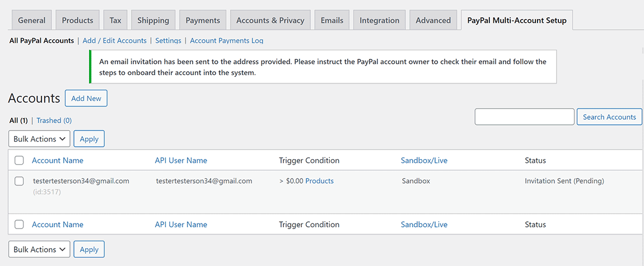Toggle select-all checkbox in table header
The image size is (644, 266).
click(19, 161)
